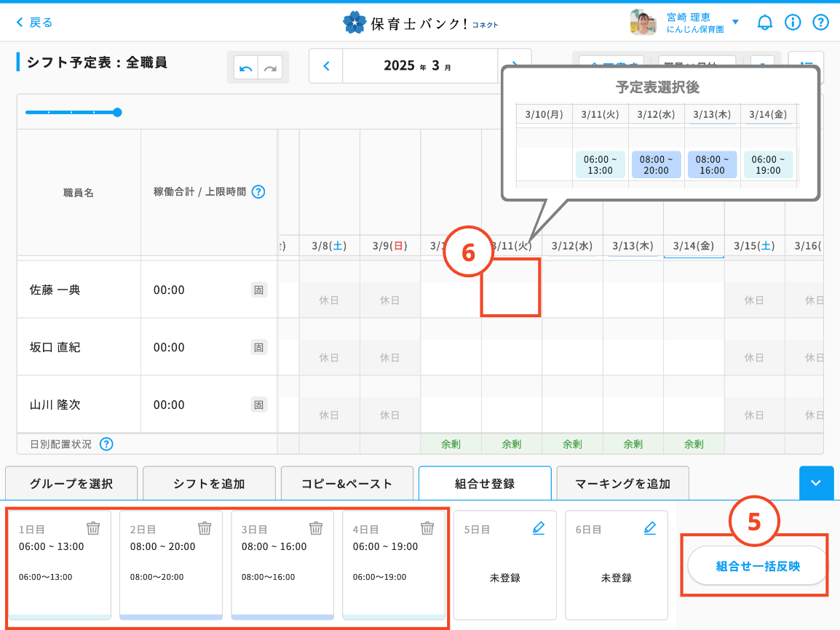Open the info circle icon in header
The height and width of the screenshot is (630, 840).
coord(793,23)
